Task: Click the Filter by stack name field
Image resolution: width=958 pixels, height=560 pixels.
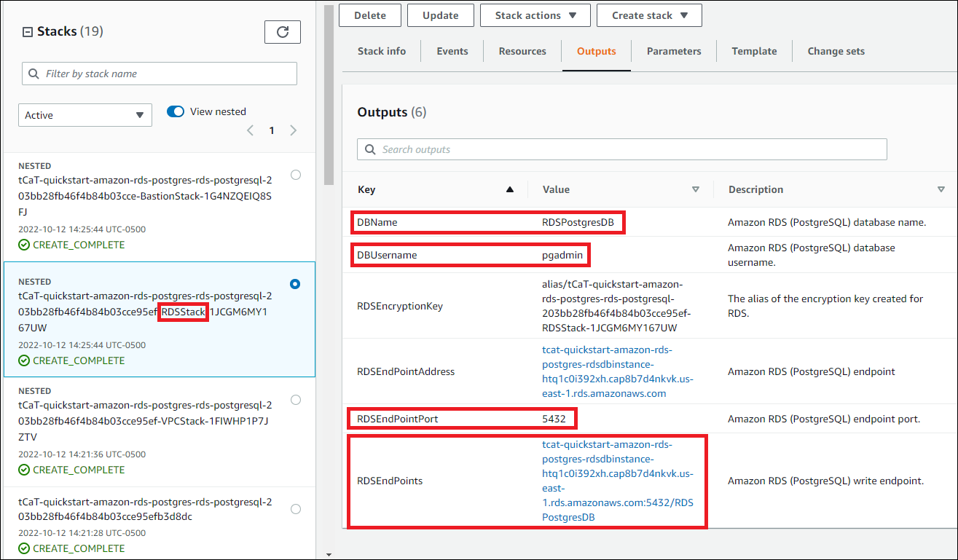Action: tap(160, 74)
